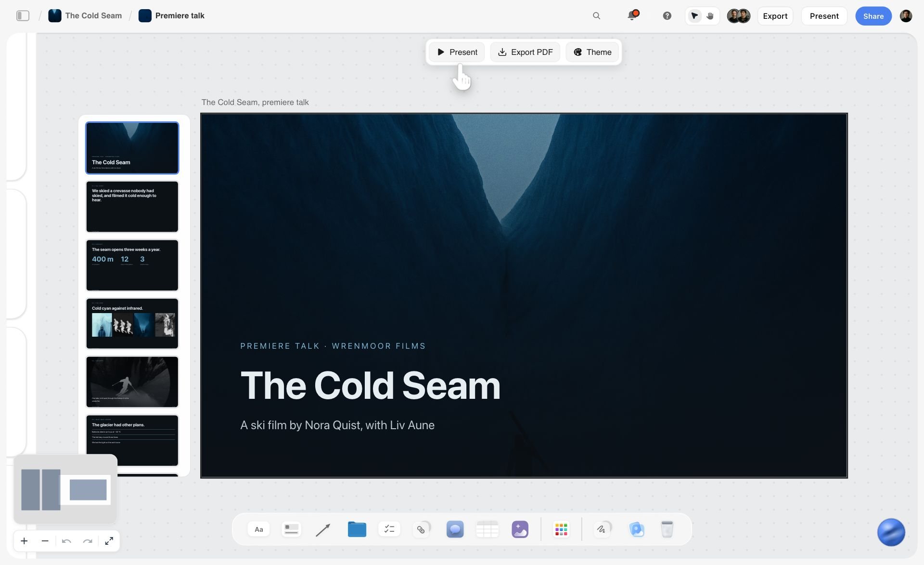Image resolution: width=924 pixels, height=565 pixels.
Task: Start slideshow with floating Present button
Action: pos(457,52)
